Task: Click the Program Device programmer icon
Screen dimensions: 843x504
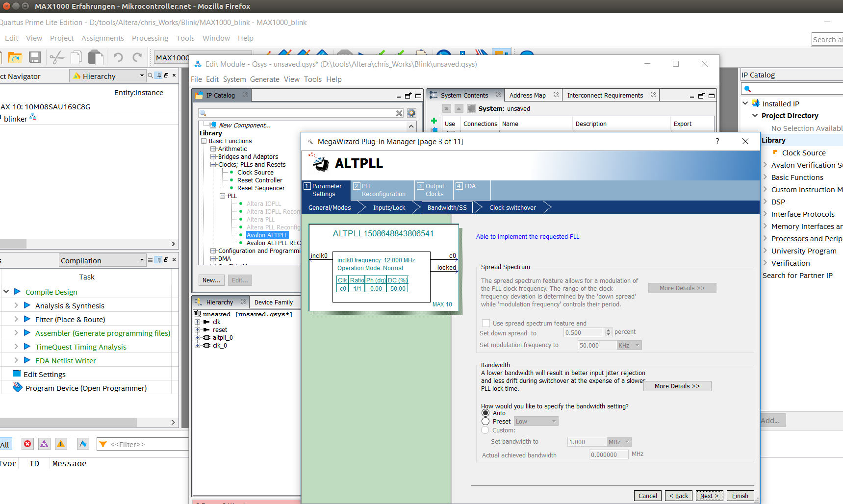Action: point(18,388)
